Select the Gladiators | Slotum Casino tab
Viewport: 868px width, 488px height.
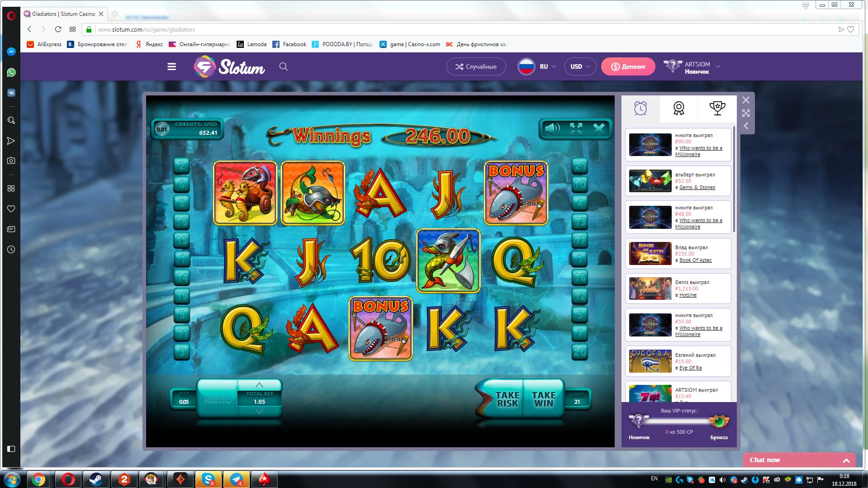pos(64,14)
